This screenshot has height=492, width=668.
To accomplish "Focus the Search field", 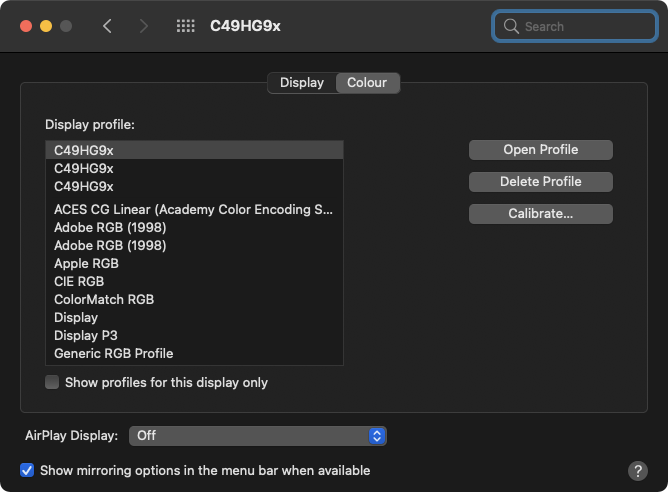I will tap(574, 26).
